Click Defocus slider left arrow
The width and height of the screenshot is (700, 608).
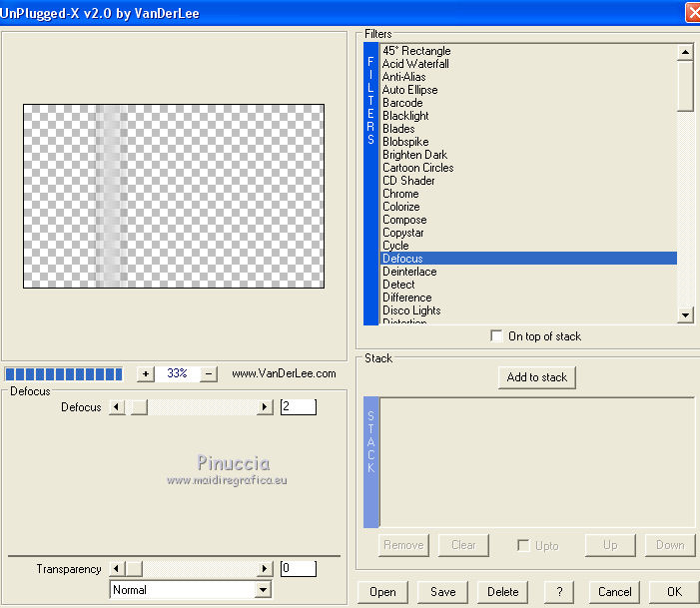117,407
